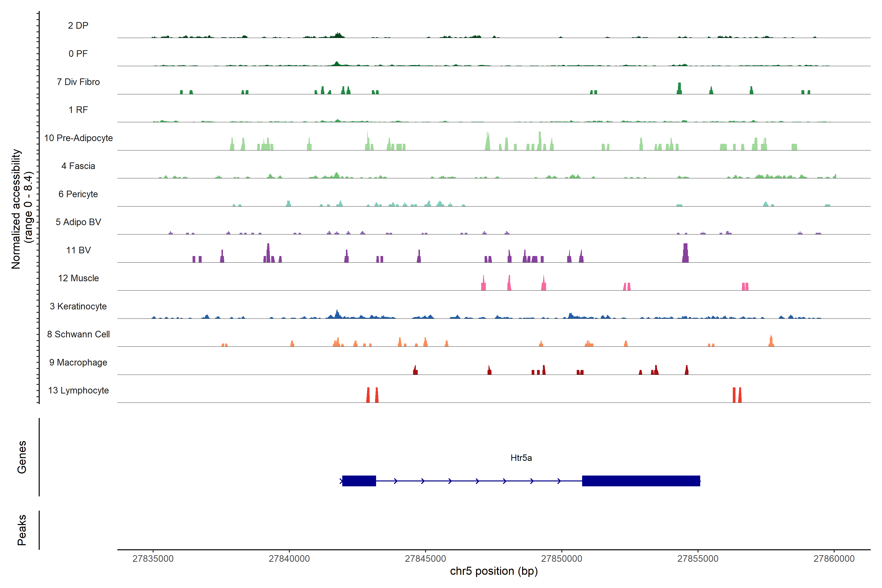Image resolution: width=882 pixels, height=588 pixels.
Task: Click the first Htr5a exon block
Action: (x=359, y=481)
